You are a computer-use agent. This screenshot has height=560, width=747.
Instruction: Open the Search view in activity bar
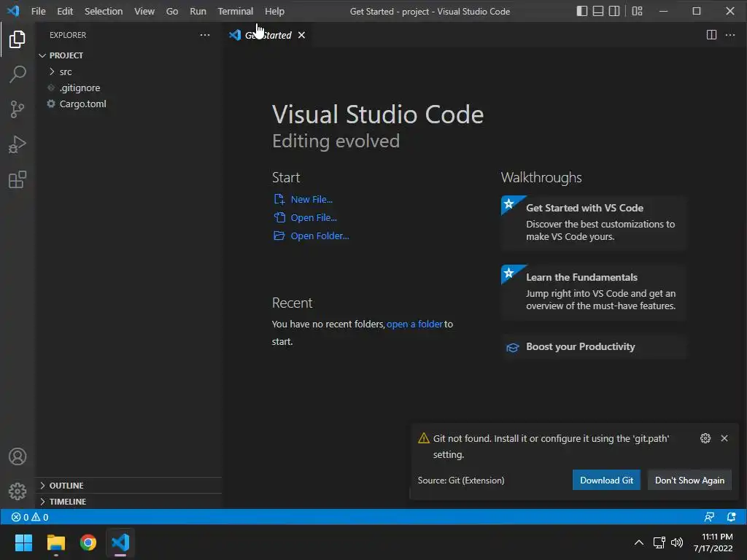pos(18,74)
